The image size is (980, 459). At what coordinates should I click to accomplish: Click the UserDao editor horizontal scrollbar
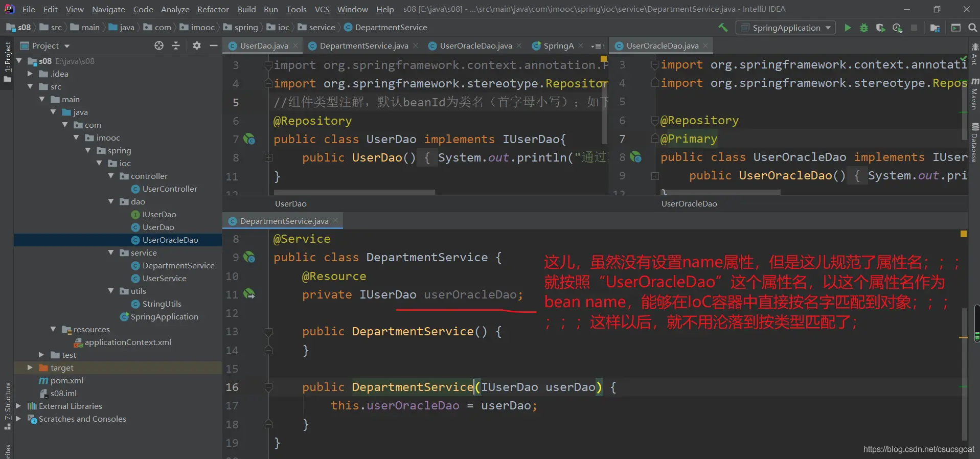click(x=354, y=193)
